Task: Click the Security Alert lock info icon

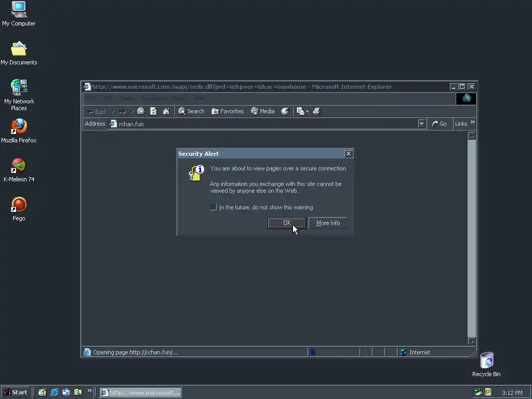Action: pos(196,172)
